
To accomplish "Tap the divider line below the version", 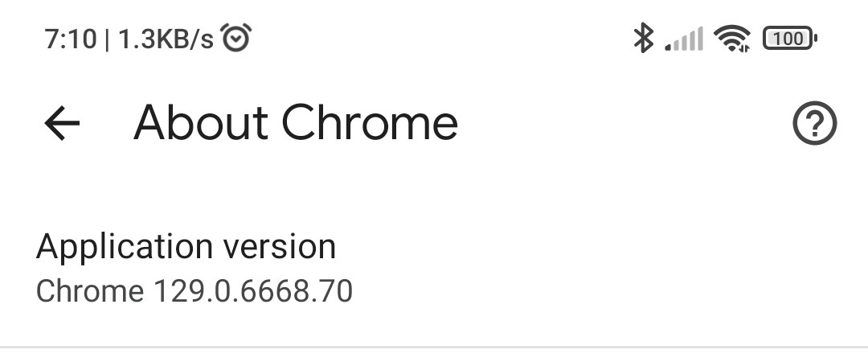I will pos(434,348).
